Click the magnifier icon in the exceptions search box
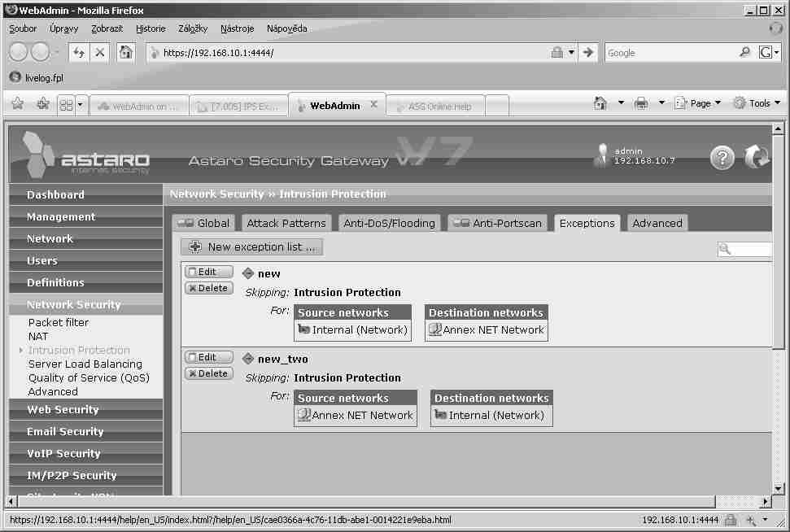Image resolution: width=790 pixels, height=532 pixels. [x=725, y=249]
